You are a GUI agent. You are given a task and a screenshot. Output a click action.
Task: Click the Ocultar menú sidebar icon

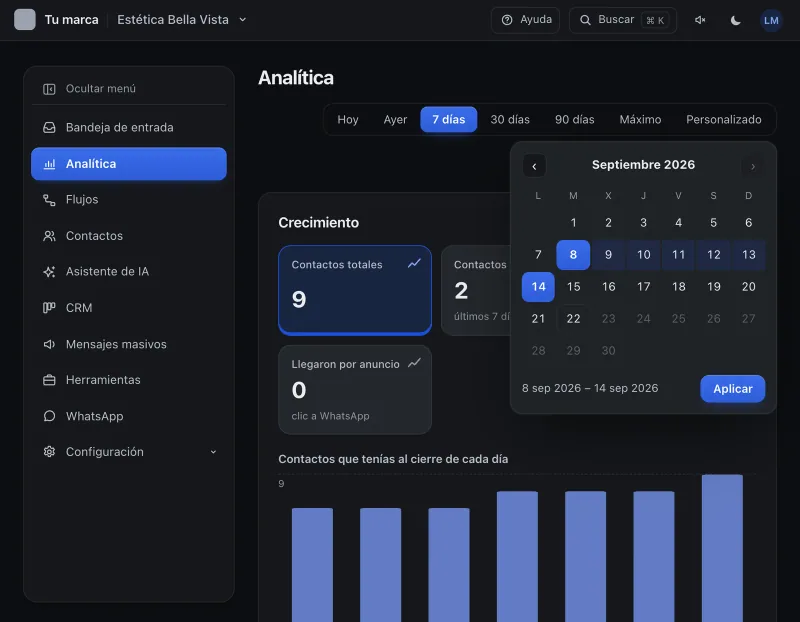pos(49,89)
